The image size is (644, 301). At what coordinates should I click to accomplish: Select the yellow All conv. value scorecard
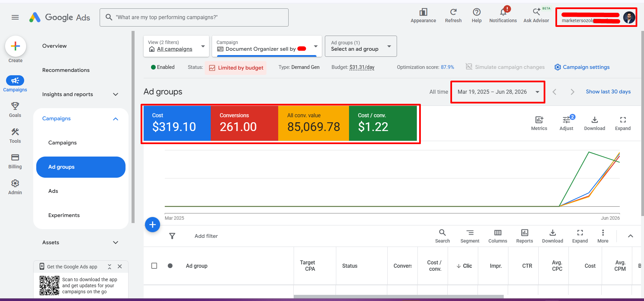pos(313,123)
